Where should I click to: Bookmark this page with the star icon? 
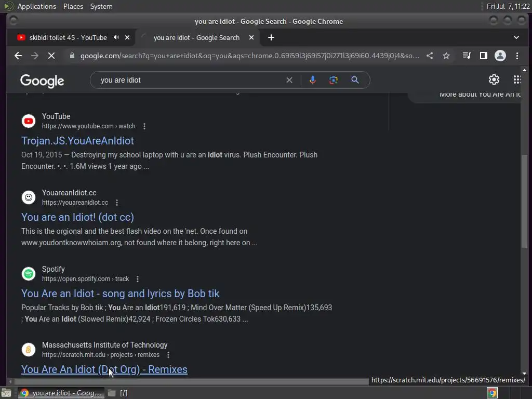(446, 56)
